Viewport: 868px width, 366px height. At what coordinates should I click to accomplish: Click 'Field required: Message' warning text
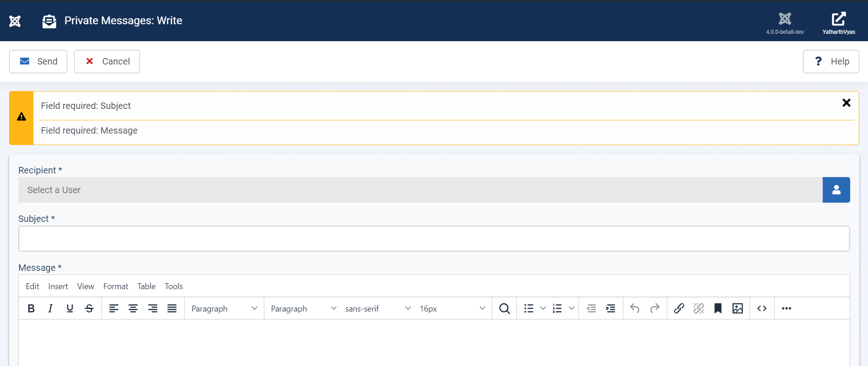(x=89, y=130)
